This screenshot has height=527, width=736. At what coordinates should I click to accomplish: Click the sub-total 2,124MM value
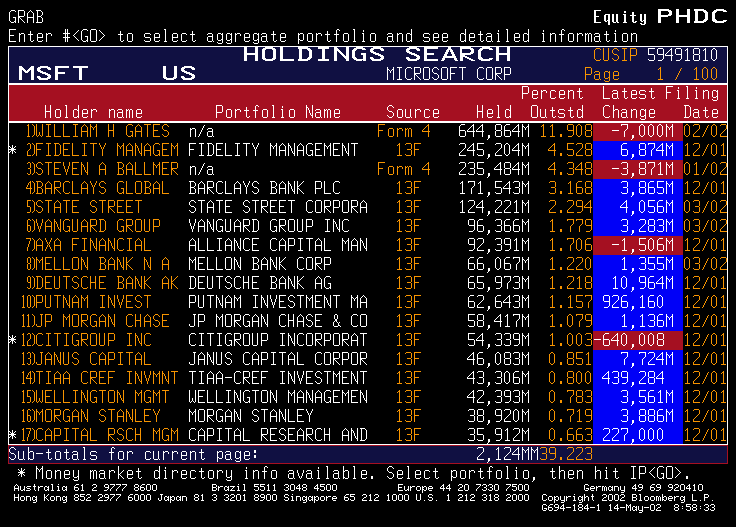507,454
